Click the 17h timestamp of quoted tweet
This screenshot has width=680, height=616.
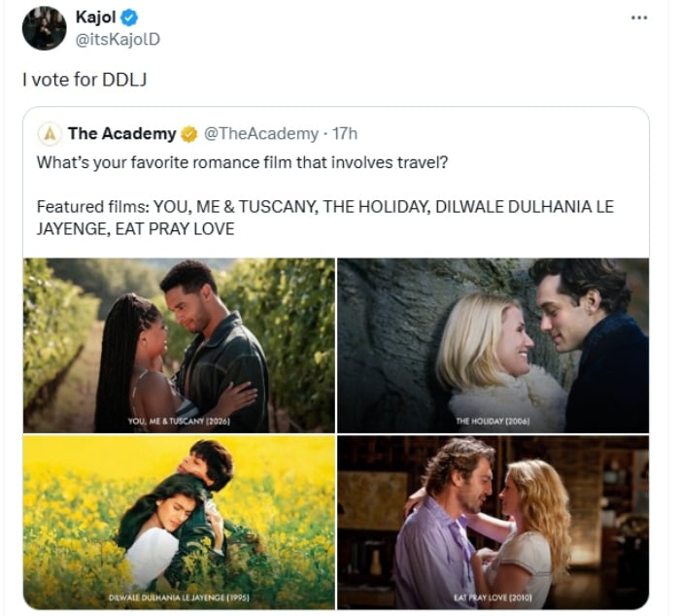tap(345, 134)
